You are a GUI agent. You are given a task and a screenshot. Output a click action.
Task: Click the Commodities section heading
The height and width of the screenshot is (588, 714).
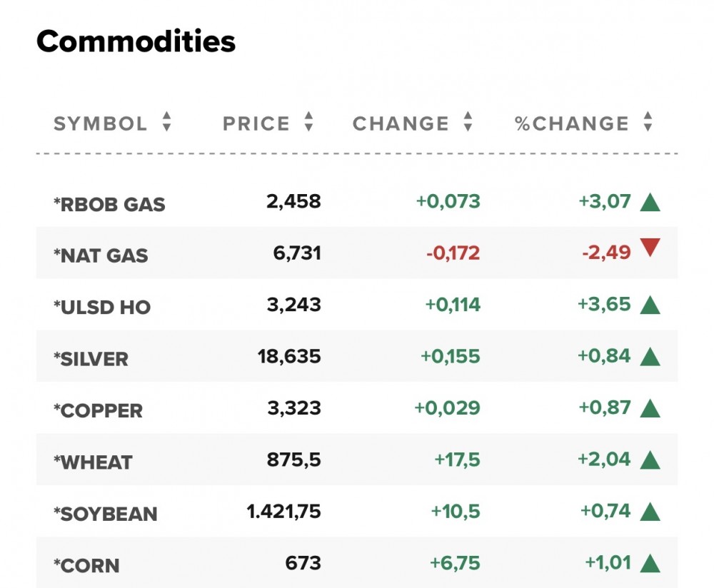tap(136, 42)
